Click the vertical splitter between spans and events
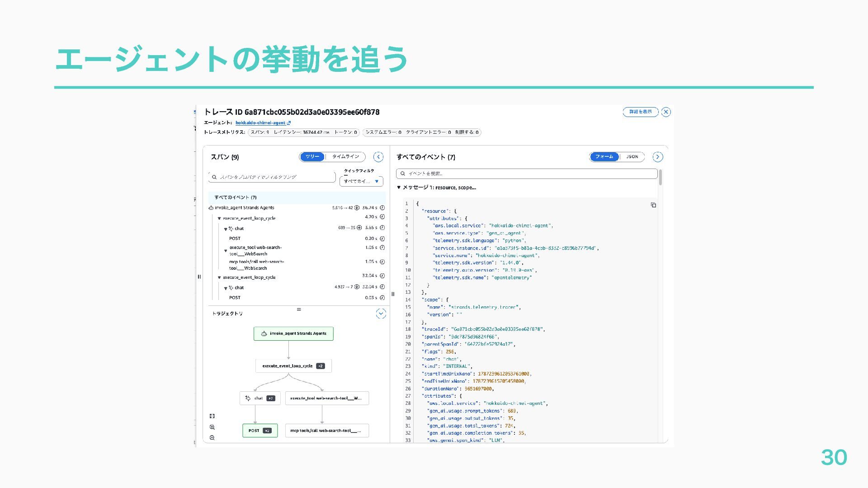This screenshot has height=488, width=868. (393, 294)
